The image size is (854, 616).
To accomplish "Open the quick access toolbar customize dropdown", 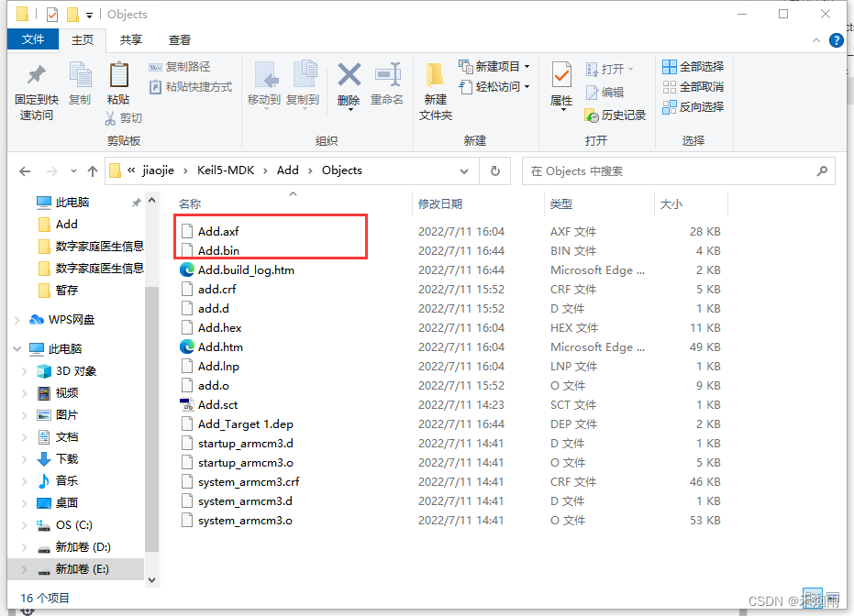I will (89, 16).
